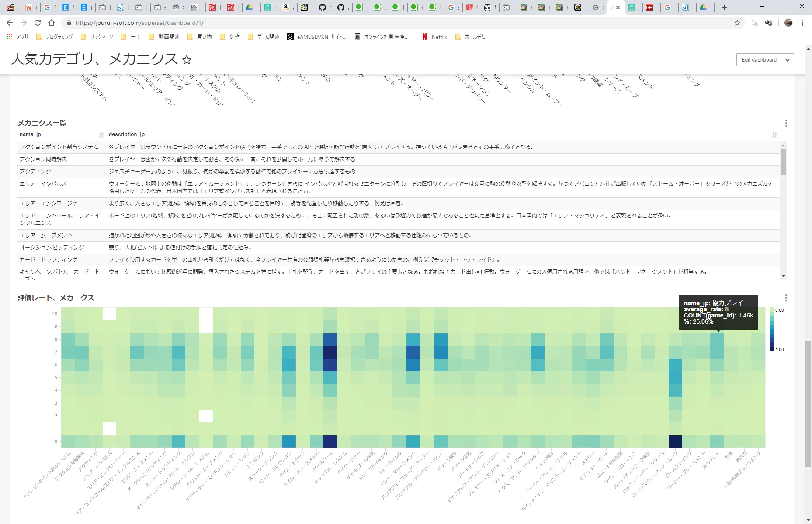
Task: Reload the current page
Action: pos(38,23)
